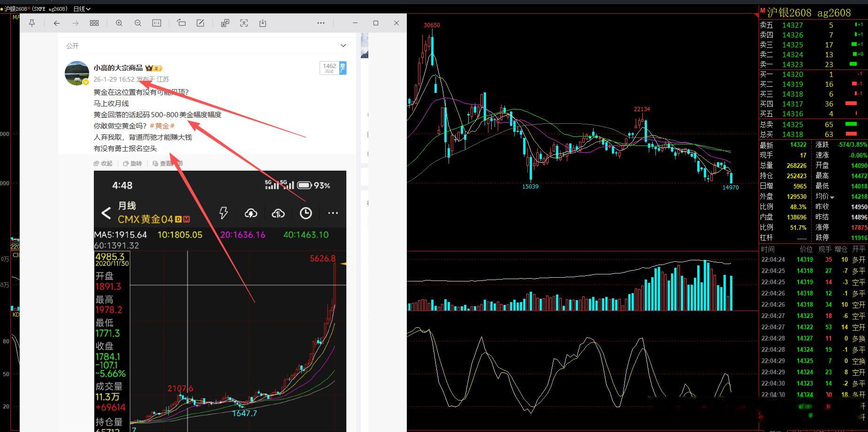Image resolution: width=868 pixels, height=432 pixels.
Task: Click the MA5:1915.64 indicator in phone chart
Action: [121, 235]
